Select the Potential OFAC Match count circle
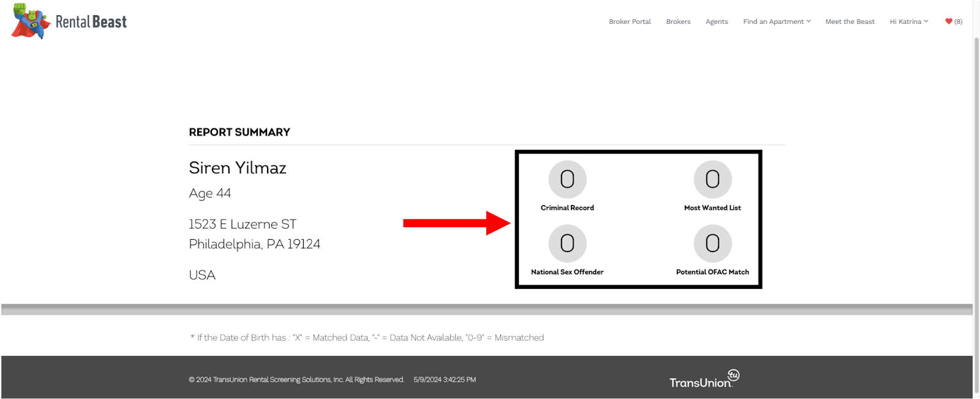Viewport: 980px width, 399px height. click(712, 244)
